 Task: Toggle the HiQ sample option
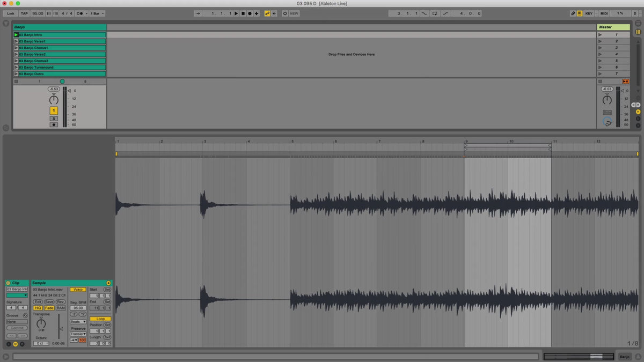(x=38, y=308)
